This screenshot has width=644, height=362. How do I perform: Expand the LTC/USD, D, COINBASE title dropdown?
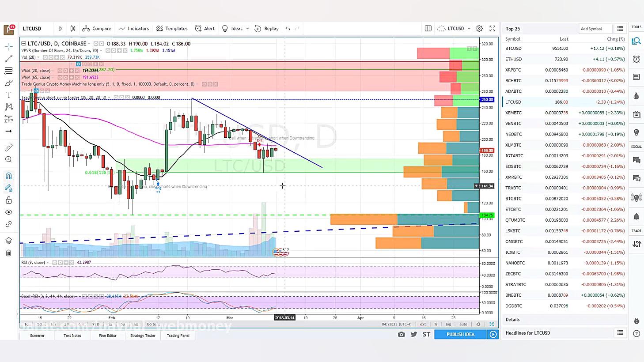pyautogui.click(x=89, y=44)
